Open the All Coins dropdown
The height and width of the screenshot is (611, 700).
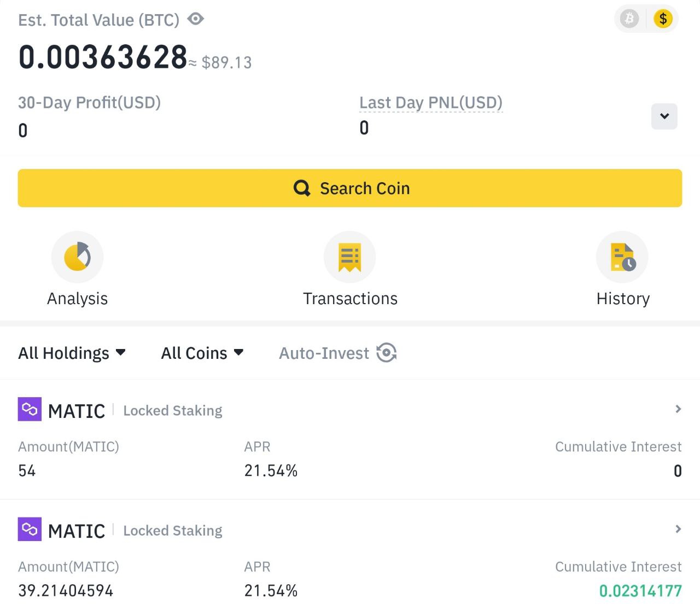(x=202, y=353)
